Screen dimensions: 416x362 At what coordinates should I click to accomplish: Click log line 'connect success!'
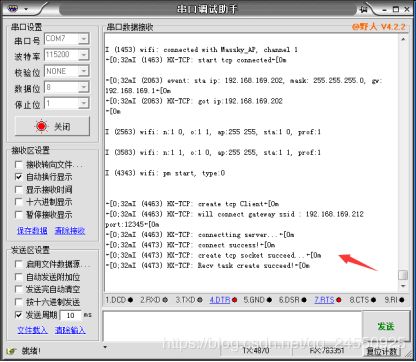tap(190, 245)
